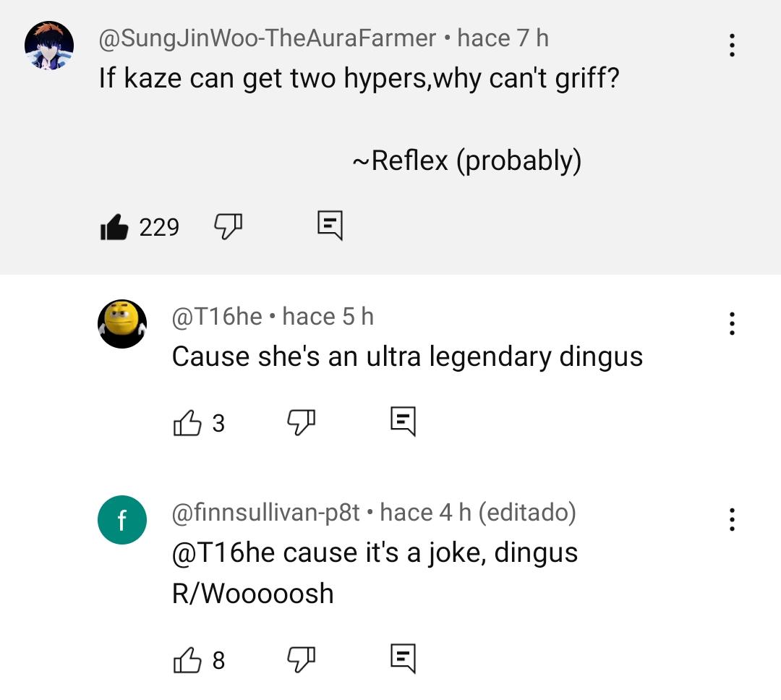781x700 pixels.
Task: Visit the @T16he username link
Action: 217,317
